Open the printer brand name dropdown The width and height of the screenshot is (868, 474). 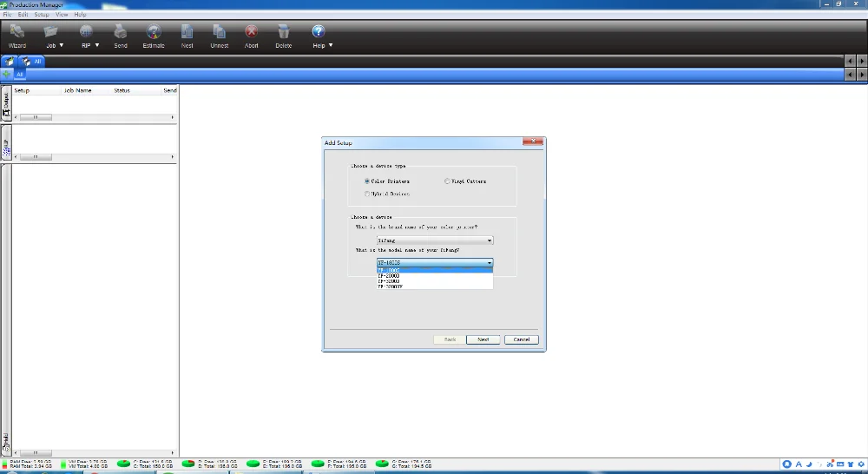coord(435,240)
